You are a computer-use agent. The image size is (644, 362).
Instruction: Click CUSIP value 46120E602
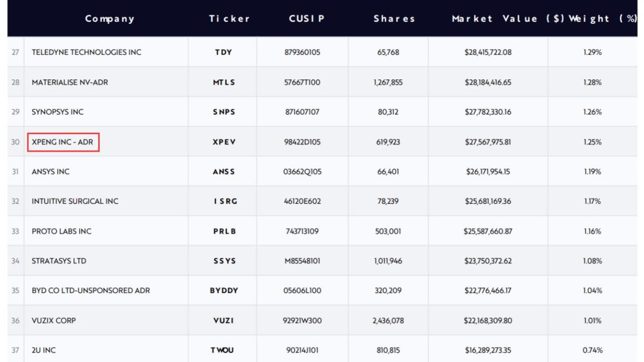[x=302, y=201]
